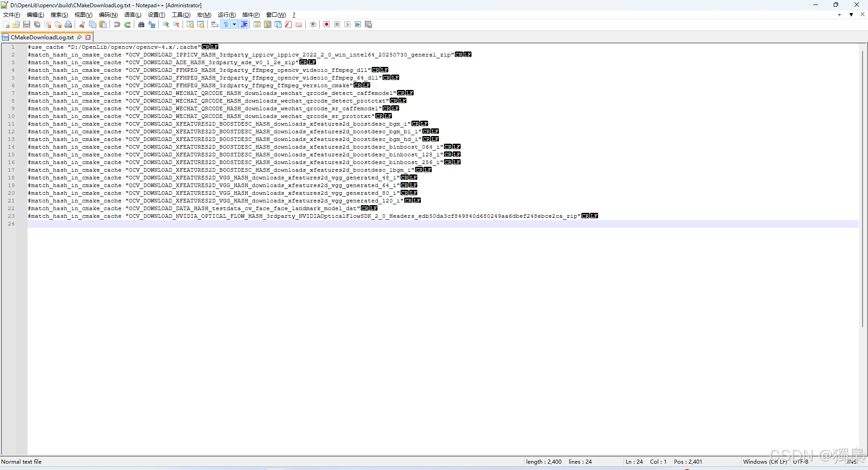The height and width of the screenshot is (470, 868).
Task: Open the 视图(V) menu
Action: click(x=83, y=15)
